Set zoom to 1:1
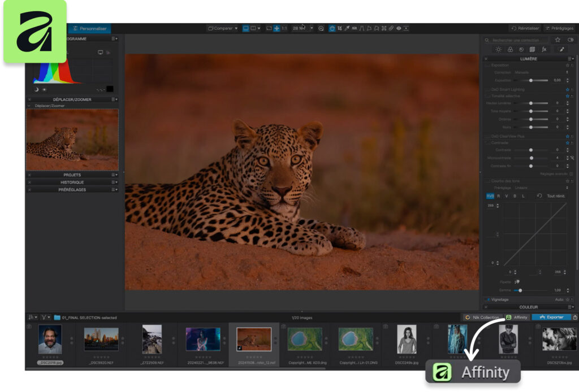 click(x=284, y=28)
